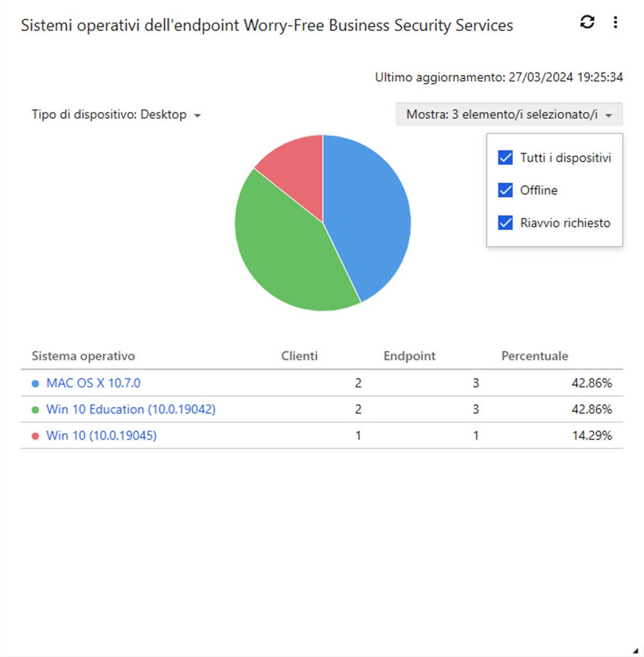Expand the Tipo di dispositivo dropdown
The image size is (644, 657).
[x=116, y=115]
